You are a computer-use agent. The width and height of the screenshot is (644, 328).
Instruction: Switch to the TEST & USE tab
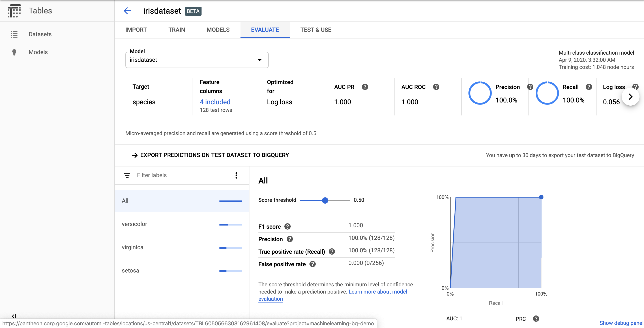pyautogui.click(x=316, y=30)
